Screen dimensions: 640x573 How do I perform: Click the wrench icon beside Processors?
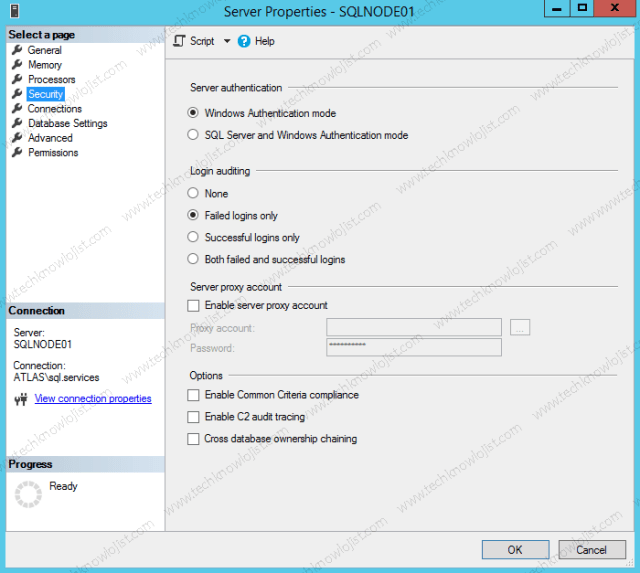pos(17,79)
